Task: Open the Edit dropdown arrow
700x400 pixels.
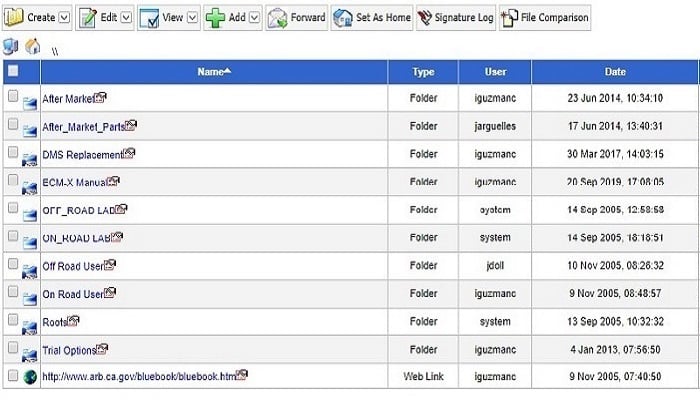Action: [x=126, y=18]
